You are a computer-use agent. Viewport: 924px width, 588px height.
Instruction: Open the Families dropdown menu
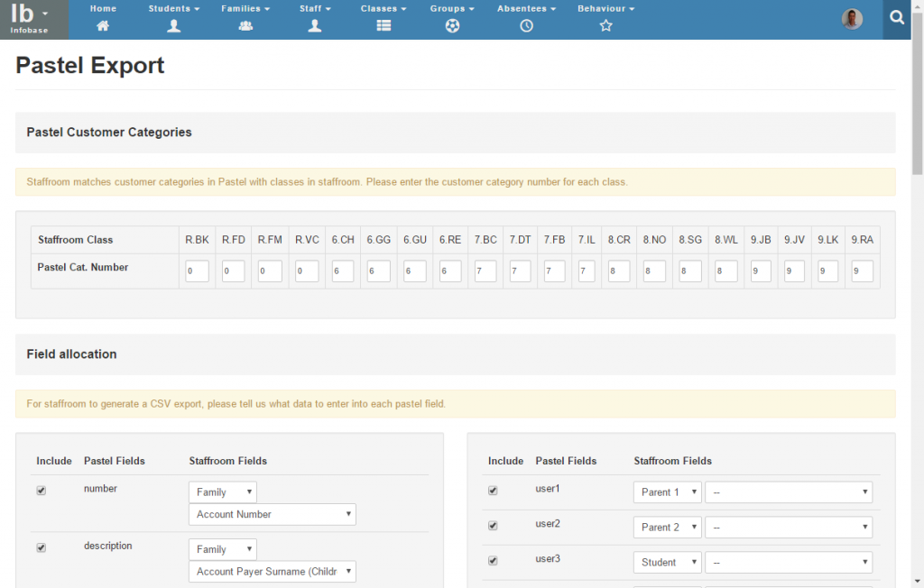[x=245, y=9]
